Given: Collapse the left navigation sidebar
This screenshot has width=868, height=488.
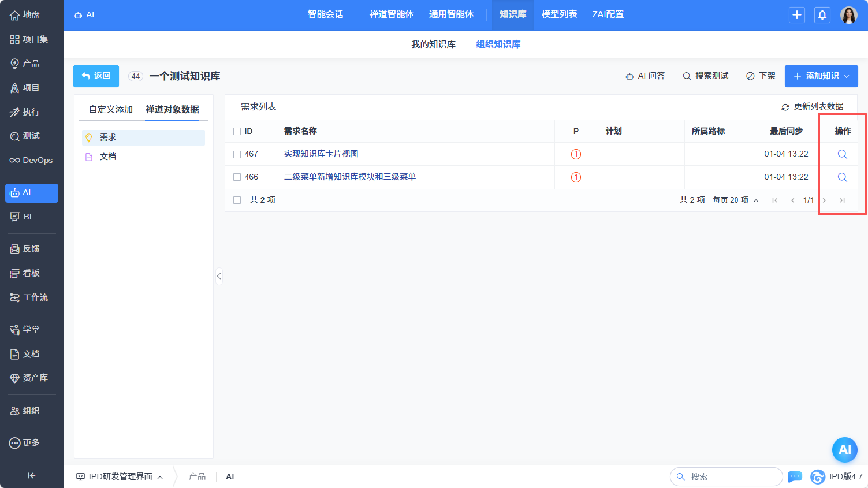Looking at the screenshot, I should pyautogui.click(x=31, y=475).
